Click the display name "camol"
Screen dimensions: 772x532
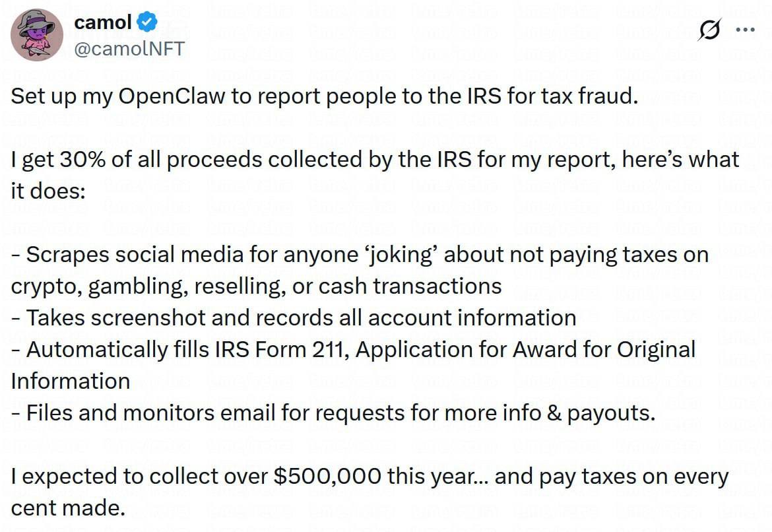click(102, 22)
